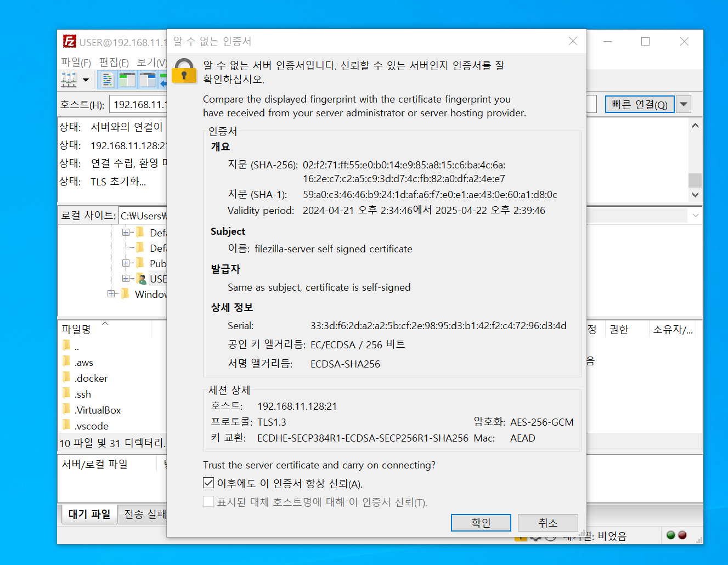Click the green activity indicator light

[x=670, y=535]
